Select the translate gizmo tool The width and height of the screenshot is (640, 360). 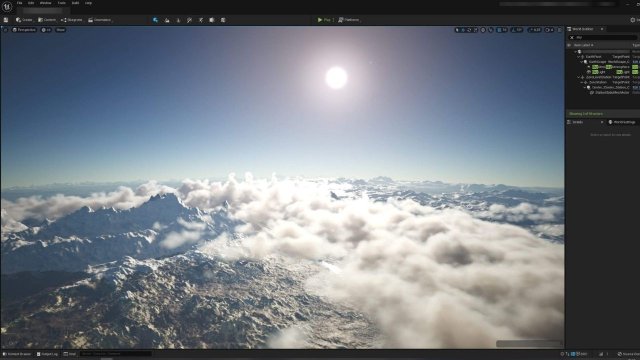(463, 30)
